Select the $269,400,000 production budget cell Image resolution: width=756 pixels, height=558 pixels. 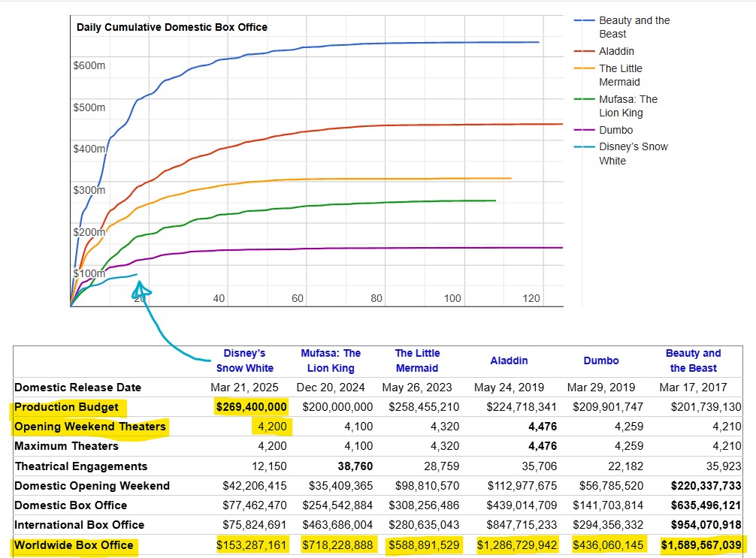pos(252,407)
